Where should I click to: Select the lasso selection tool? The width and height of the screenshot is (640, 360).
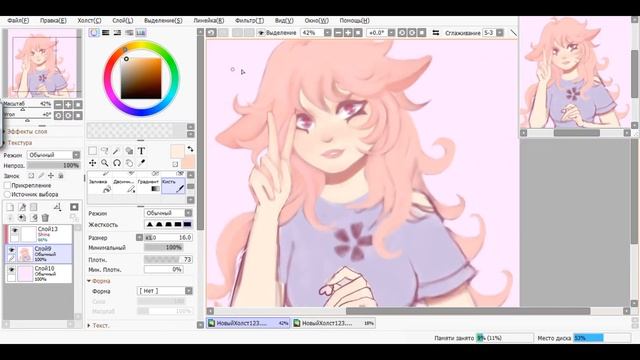tap(105, 151)
